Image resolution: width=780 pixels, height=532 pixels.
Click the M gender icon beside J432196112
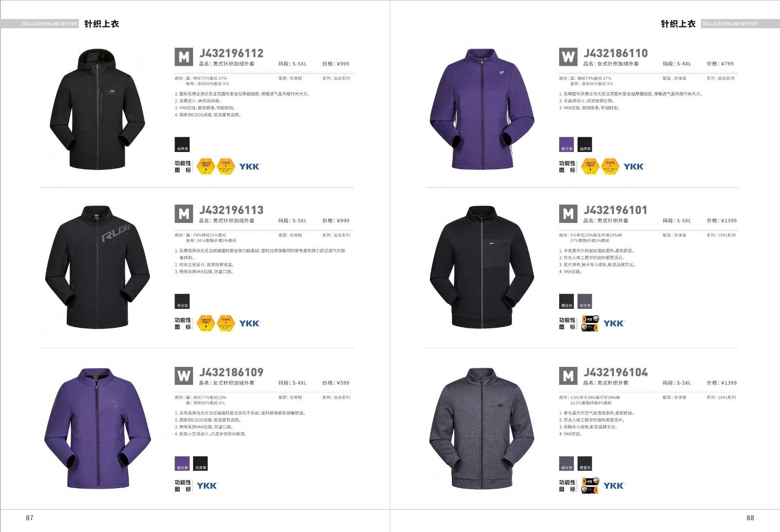184,57
